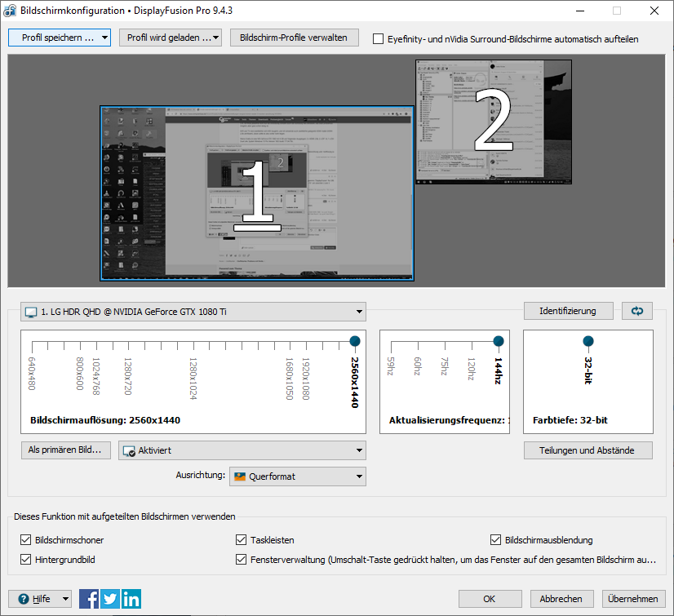Click the DisplayFusion icon in the title bar

click(10, 11)
